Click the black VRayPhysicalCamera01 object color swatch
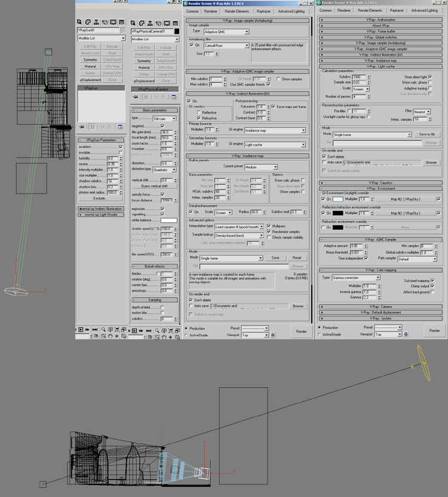 click(177, 30)
